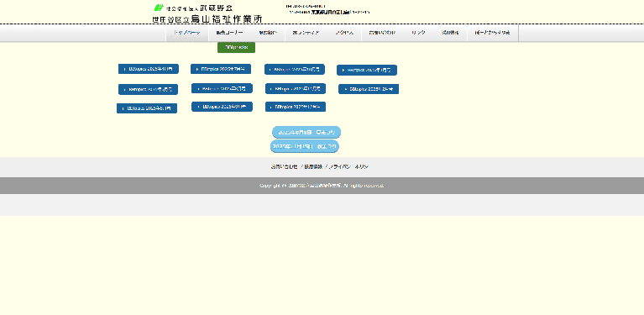Open the 夏まつり light-blue button
644x315 pixels.
tap(306, 132)
